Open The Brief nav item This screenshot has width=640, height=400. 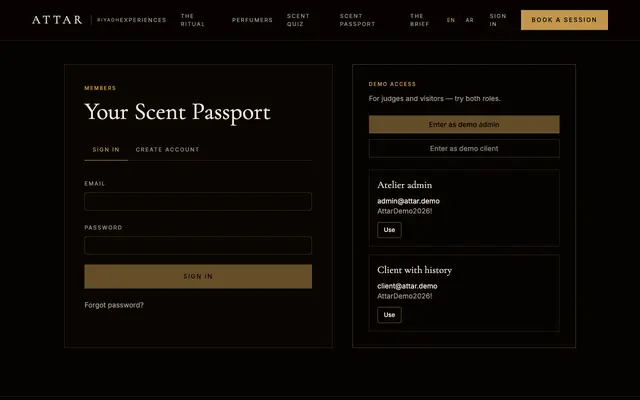(420, 20)
